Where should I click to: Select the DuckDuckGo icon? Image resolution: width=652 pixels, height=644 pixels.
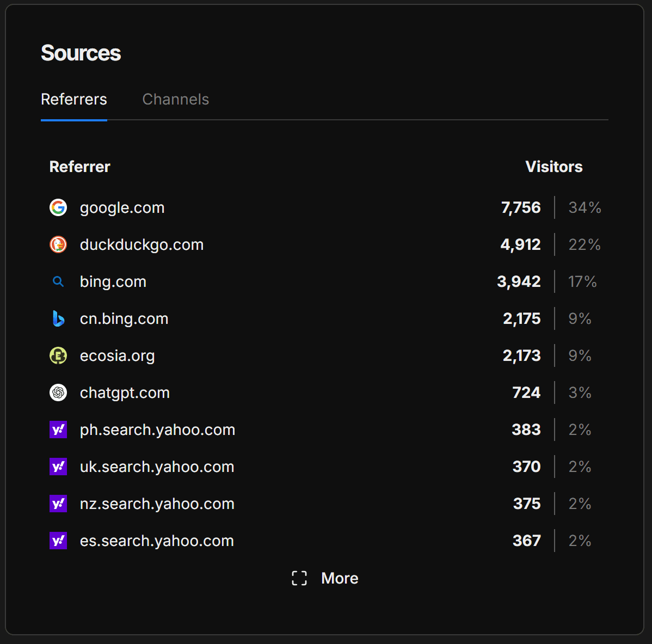[x=58, y=244]
